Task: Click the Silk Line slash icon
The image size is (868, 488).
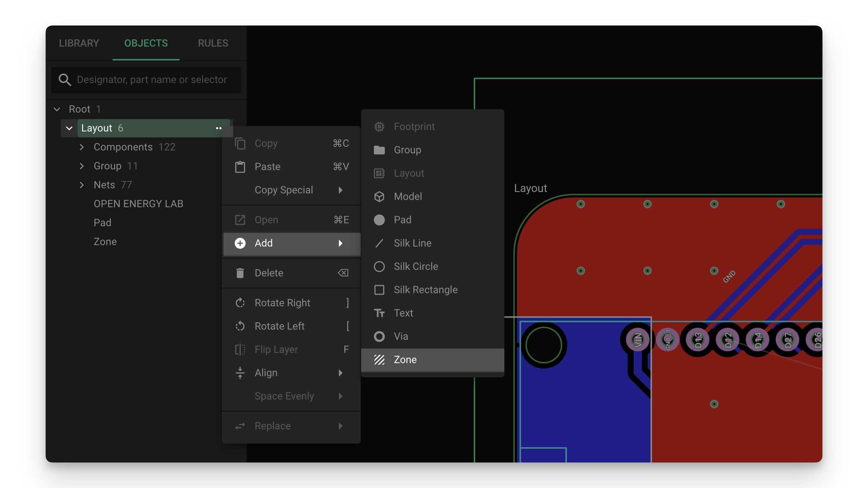Action: pos(379,243)
